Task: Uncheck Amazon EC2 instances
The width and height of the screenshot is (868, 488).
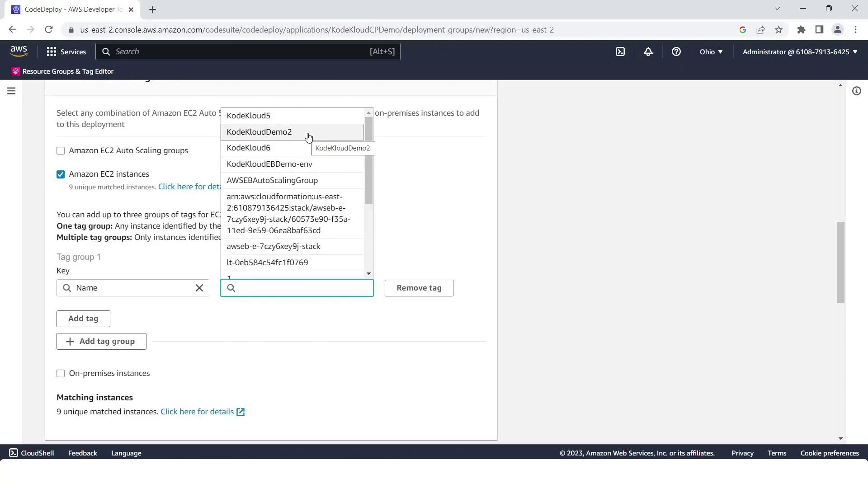Action: click(x=61, y=174)
